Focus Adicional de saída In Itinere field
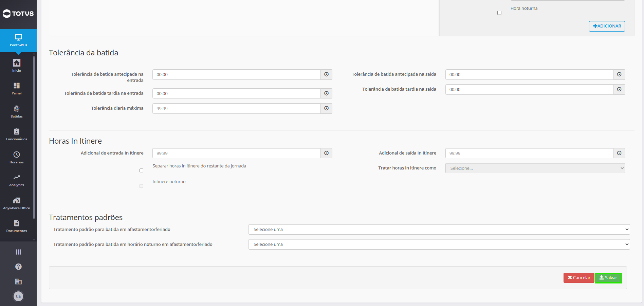The height and width of the screenshot is (306, 644). point(529,153)
